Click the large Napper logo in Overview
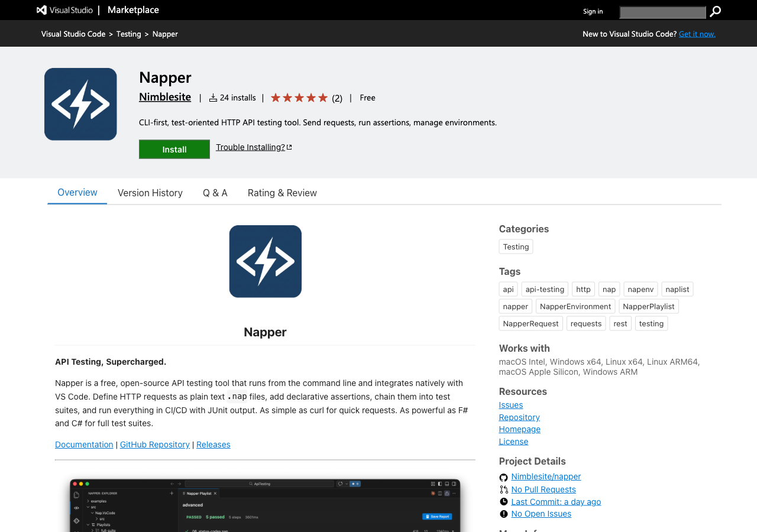 click(x=266, y=261)
